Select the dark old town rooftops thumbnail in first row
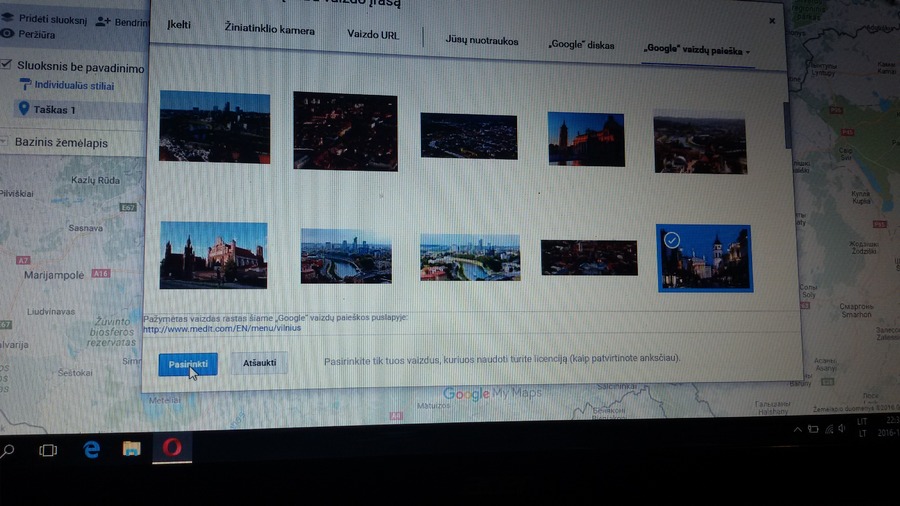Image resolution: width=900 pixels, height=506 pixels. pyautogui.click(x=345, y=131)
